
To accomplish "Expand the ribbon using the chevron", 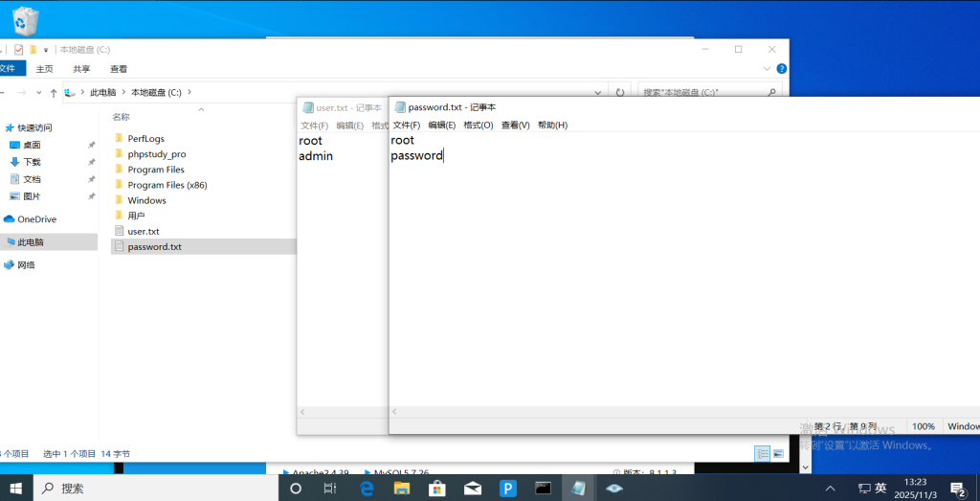I will pyautogui.click(x=767, y=69).
